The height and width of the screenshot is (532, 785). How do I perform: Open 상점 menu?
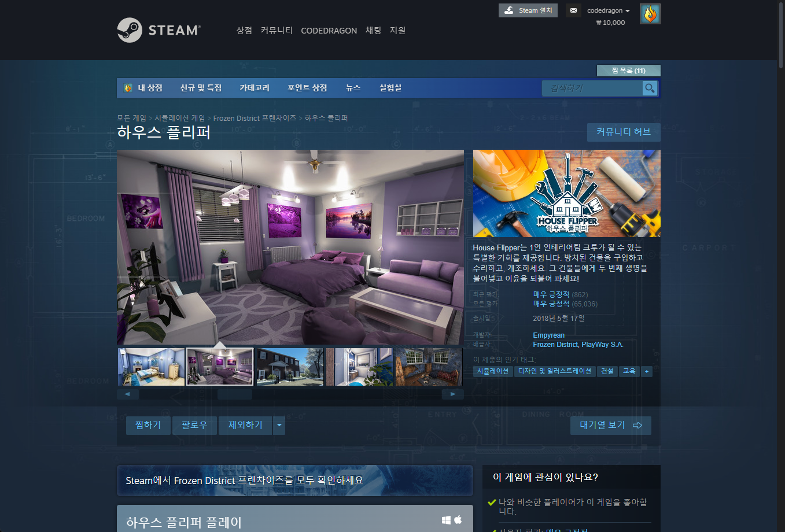[244, 30]
